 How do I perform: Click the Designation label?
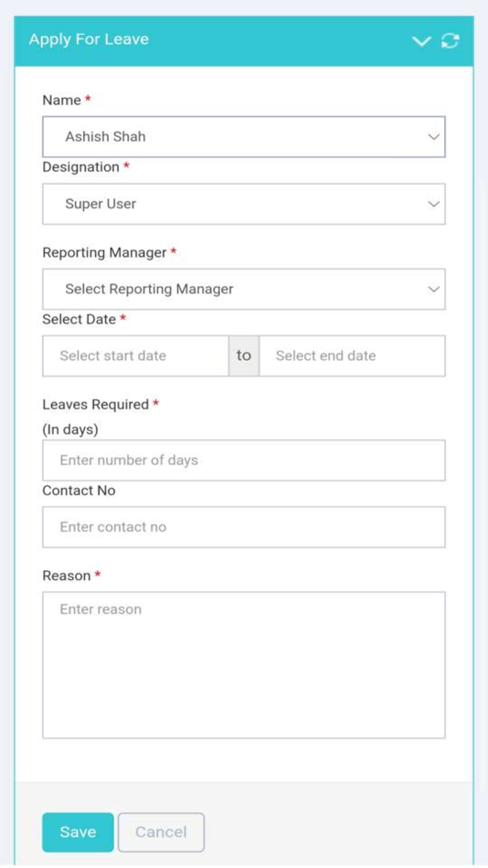(x=80, y=167)
